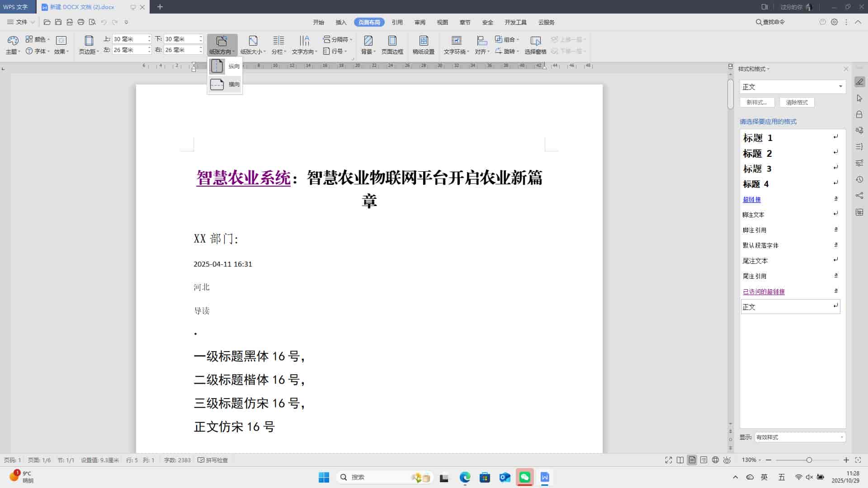Click the Save icon in quick toolbar
Image resolution: width=868 pixels, height=488 pixels.
[x=58, y=22]
